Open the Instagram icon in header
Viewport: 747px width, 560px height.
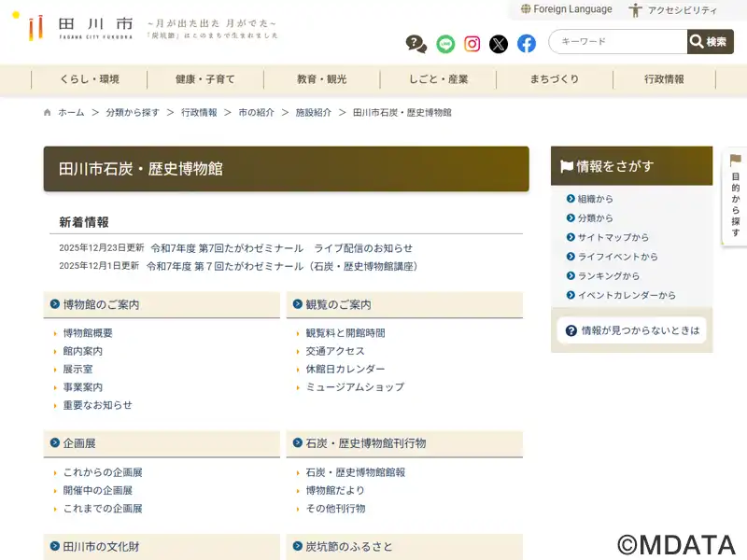[x=472, y=43]
